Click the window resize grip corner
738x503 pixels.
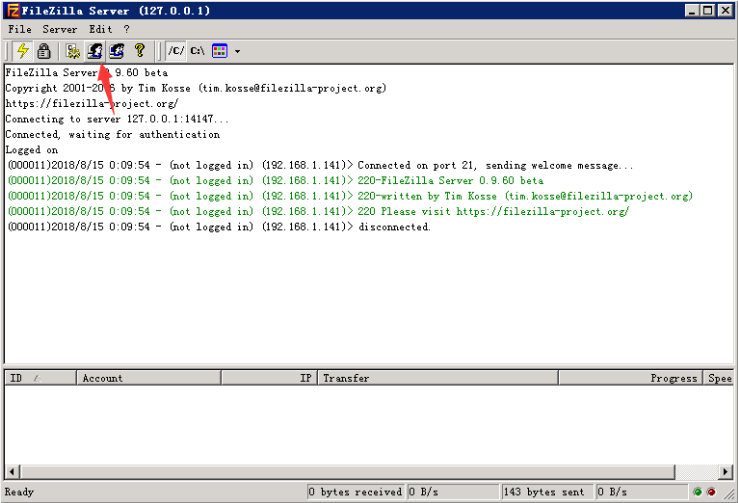tap(729, 494)
